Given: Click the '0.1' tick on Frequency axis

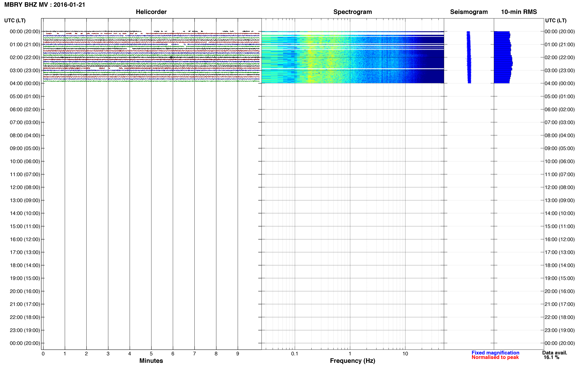Looking at the screenshot, I should [295, 354].
